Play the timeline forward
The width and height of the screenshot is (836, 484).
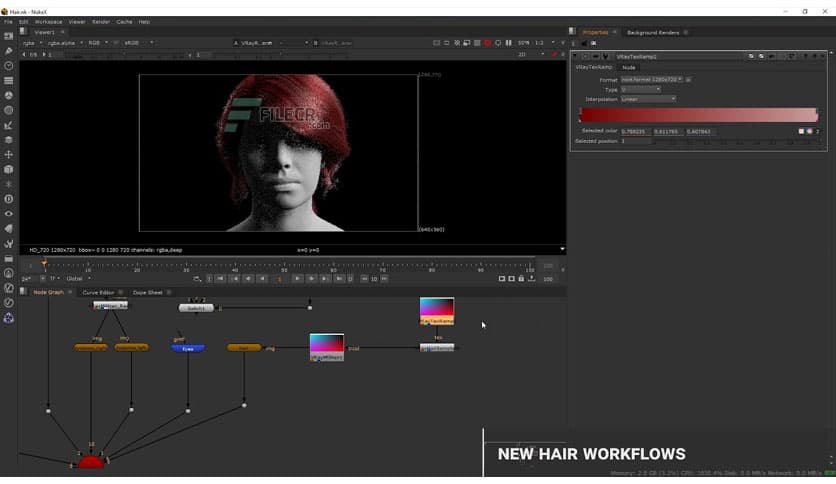297,279
